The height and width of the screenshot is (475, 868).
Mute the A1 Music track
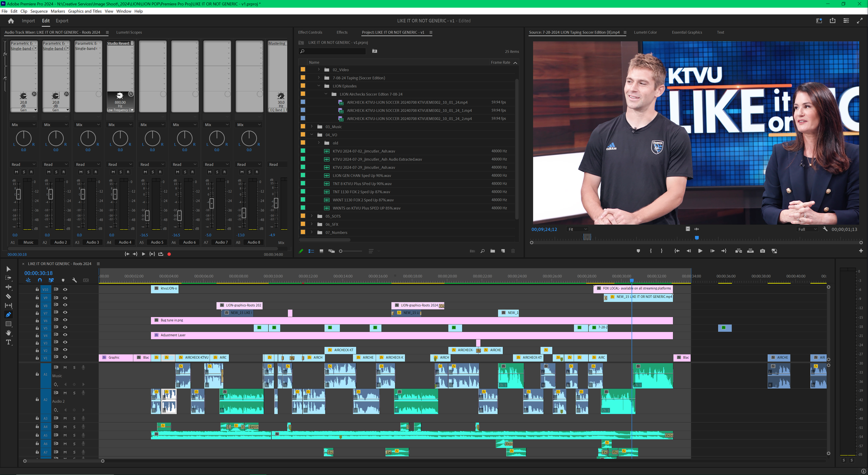[x=65, y=367]
